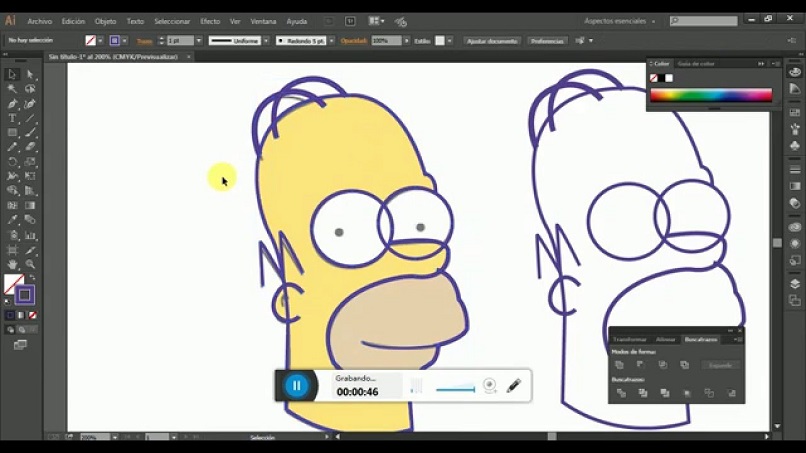Select the Type tool
The image size is (806, 453).
click(12, 118)
